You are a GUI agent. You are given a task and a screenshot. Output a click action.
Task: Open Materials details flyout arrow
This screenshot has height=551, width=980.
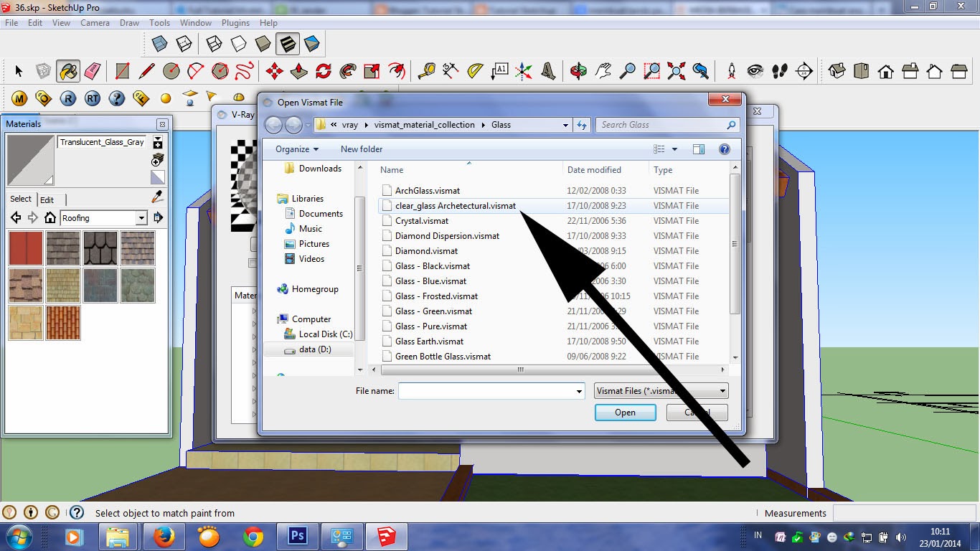coord(158,217)
